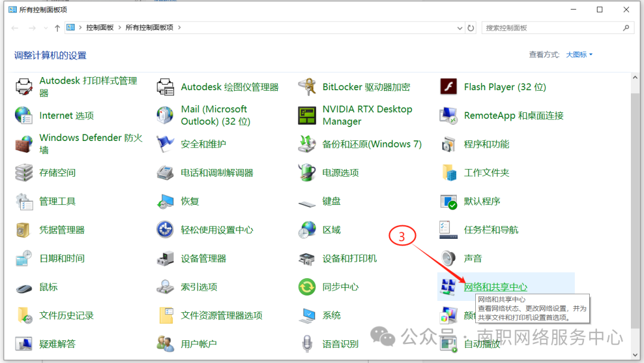Expand the address bar history dropdown
The image size is (644, 363).
(460, 28)
